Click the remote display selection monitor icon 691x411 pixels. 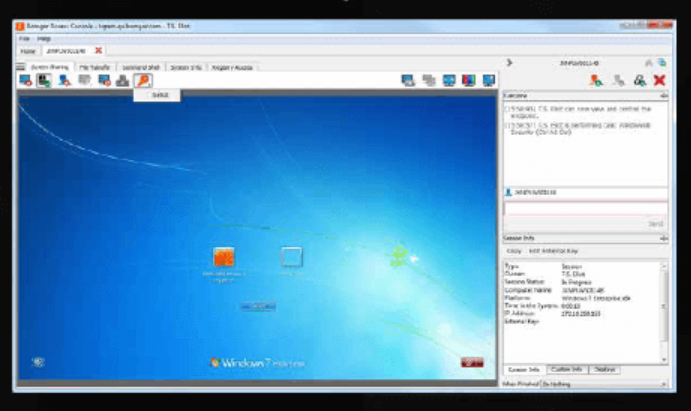(x=408, y=80)
